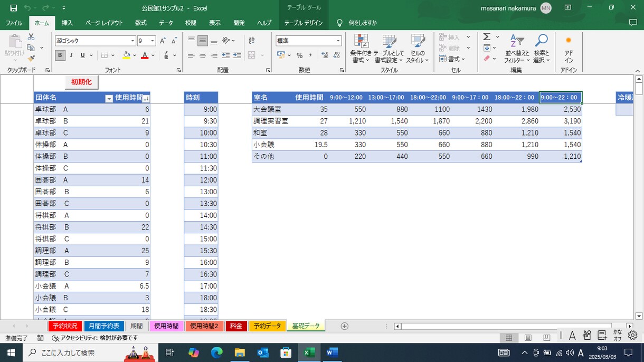
Task: Set bottom vertical alignment
Action: [214, 41]
